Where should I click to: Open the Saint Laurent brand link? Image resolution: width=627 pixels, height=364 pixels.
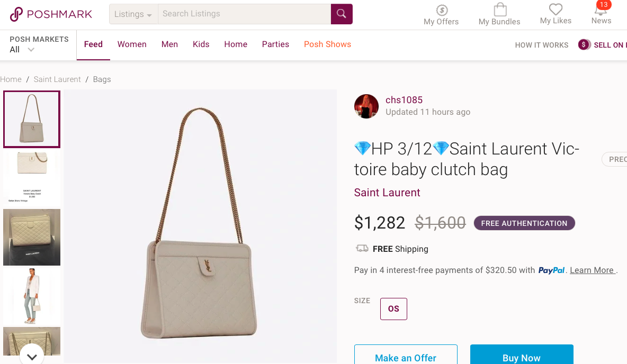(387, 193)
